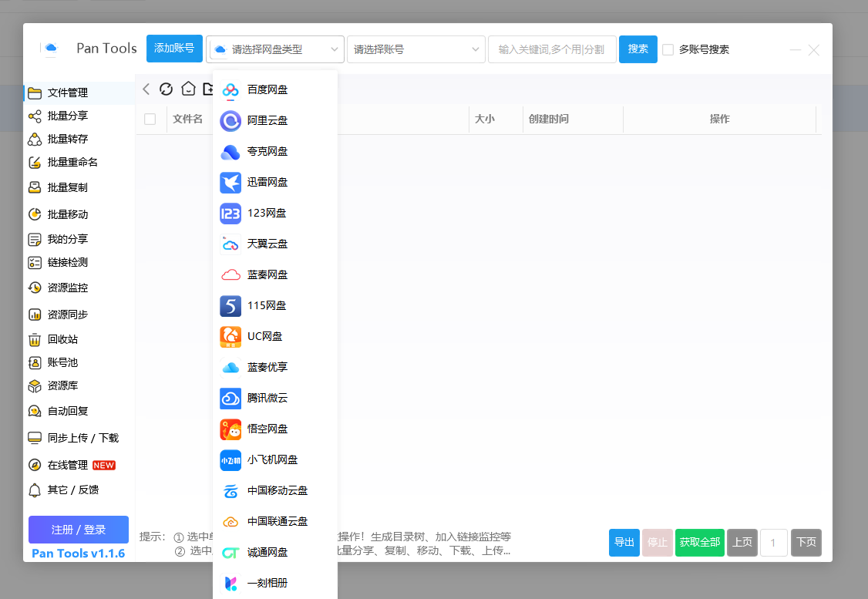
Task: Choose 中国移动云盘 from the drive list
Action: click(x=275, y=490)
